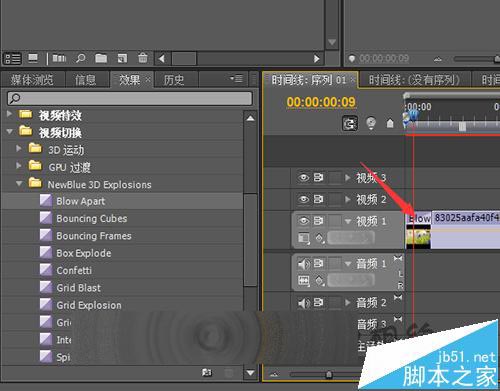Image resolution: width=500 pixels, height=391 pixels.
Task: Click the project panel scroll left arrow
Action: 162,59
